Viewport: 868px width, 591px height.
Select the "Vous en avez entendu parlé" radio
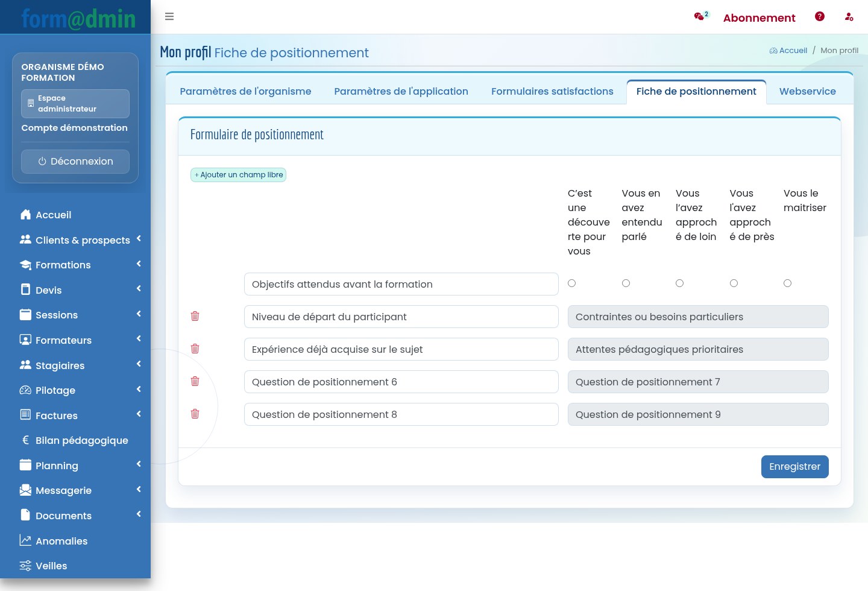click(x=626, y=283)
